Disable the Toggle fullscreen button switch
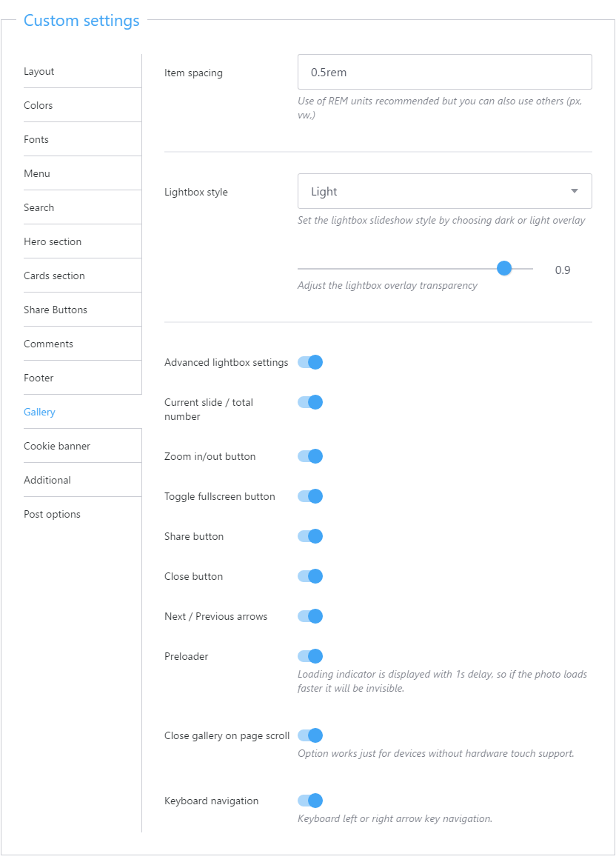Viewport: 616px width, 865px height. point(310,496)
